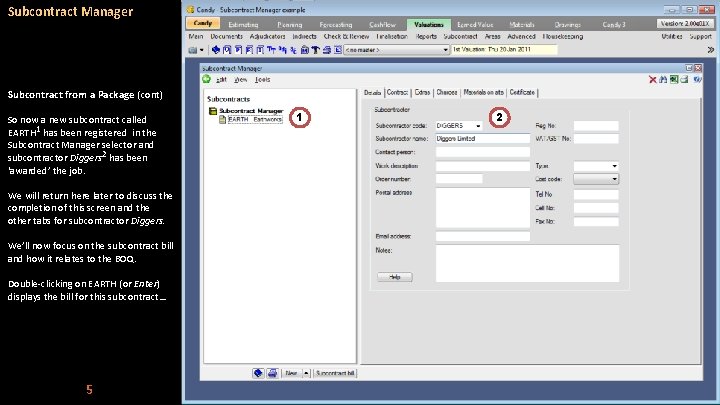Image resolution: width=720 pixels, height=405 pixels.
Task: Switch to the Materials on site tab
Action: (x=484, y=92)
